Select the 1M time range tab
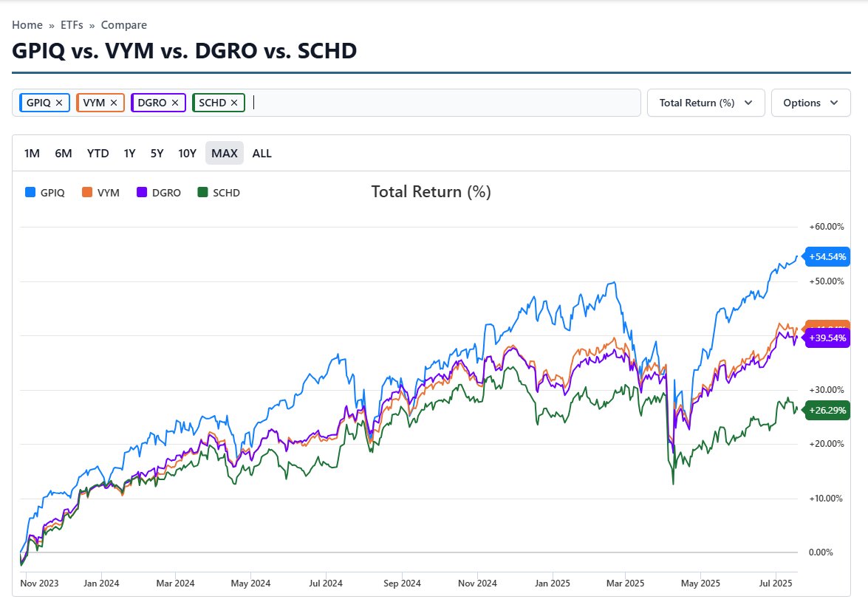 pos(32,154)
